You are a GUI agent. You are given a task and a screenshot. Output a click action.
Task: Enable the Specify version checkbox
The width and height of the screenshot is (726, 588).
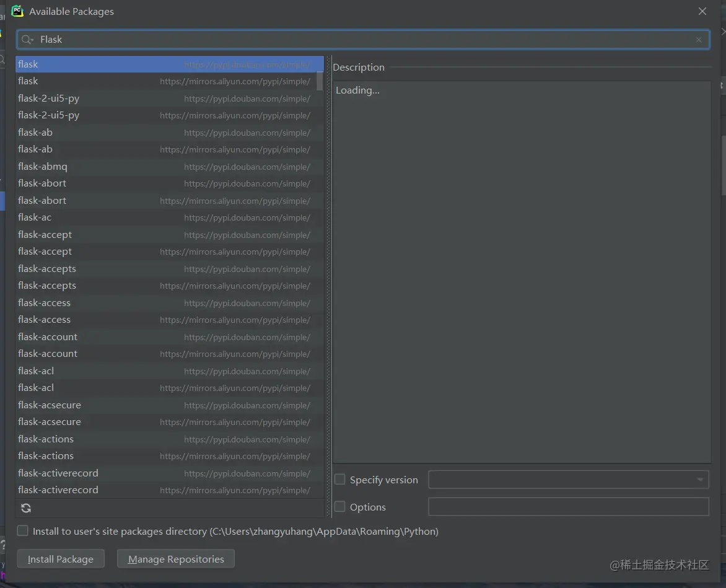pos(340,479)
